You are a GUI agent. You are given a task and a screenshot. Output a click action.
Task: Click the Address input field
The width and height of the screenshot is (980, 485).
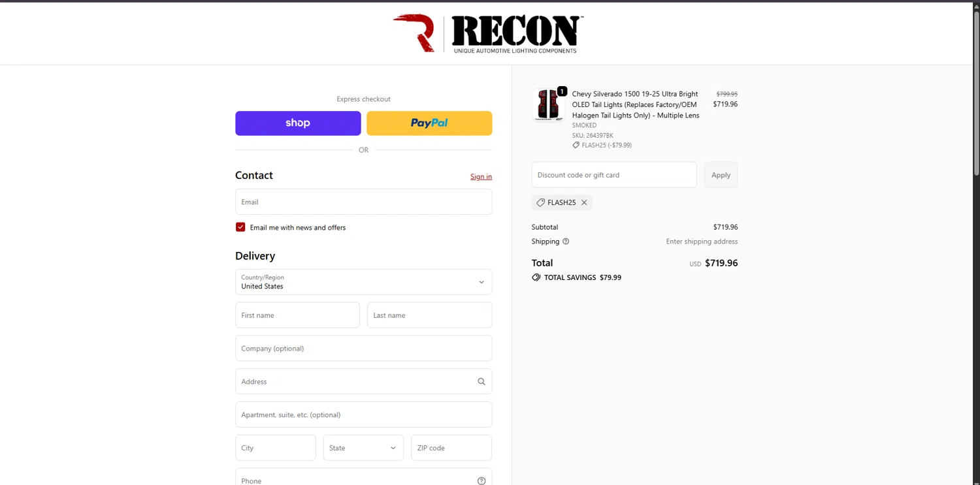[363, 381]
